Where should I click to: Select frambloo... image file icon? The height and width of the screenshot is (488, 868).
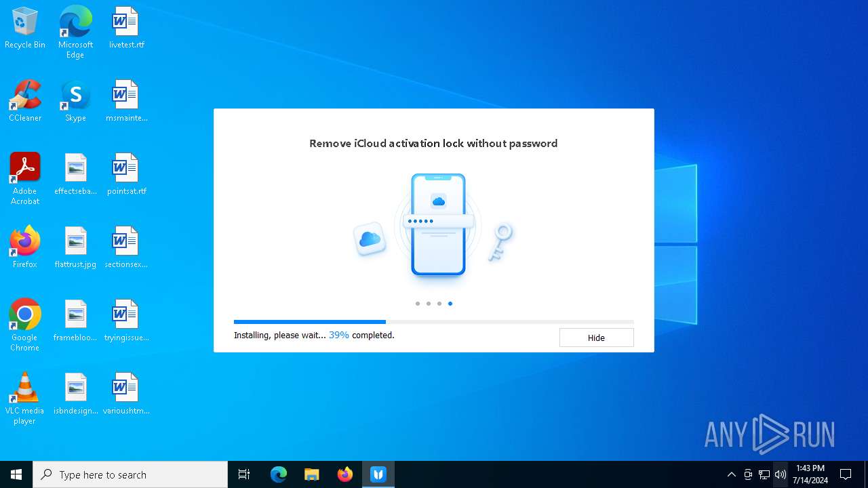pyautogui.click(x=75, y=321)
